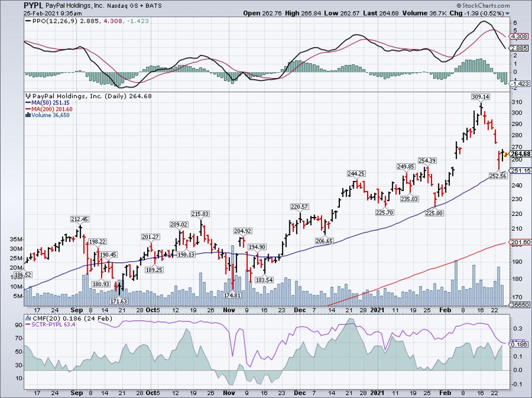
Task: Click the 2.885 PPO axis tag
Action: click(x=519, y=48)
